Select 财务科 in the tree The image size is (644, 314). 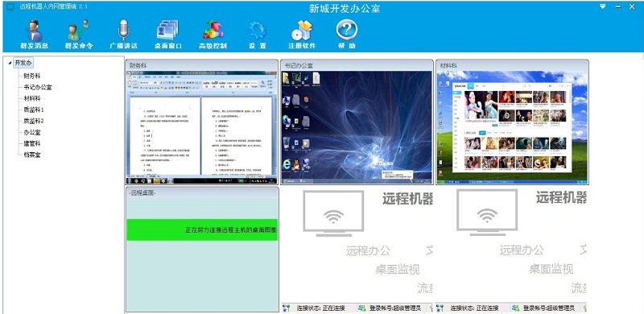pos(32,76)
